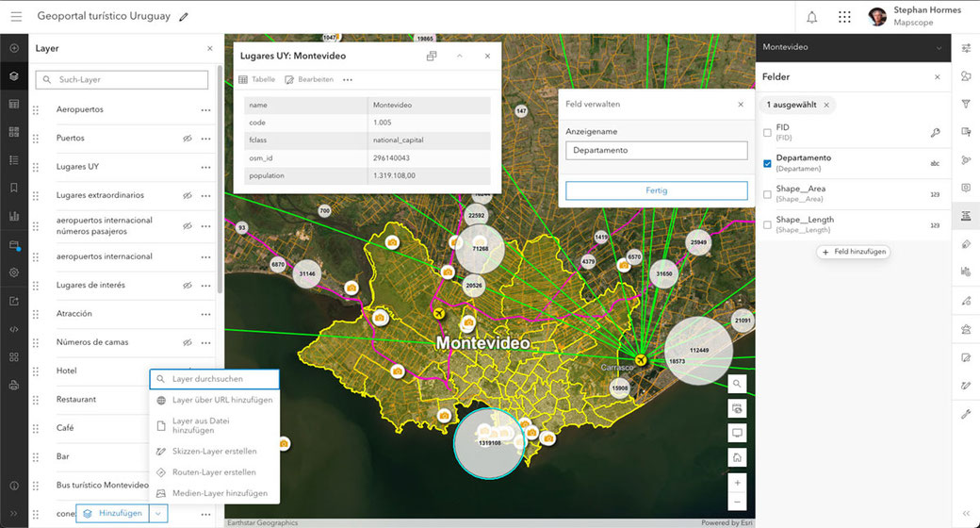Image resolution: width=980 pixels, height=528 pixels.
Task: Open the Layers panel icon
Action: pyautogui.click(x=14, y=76)
